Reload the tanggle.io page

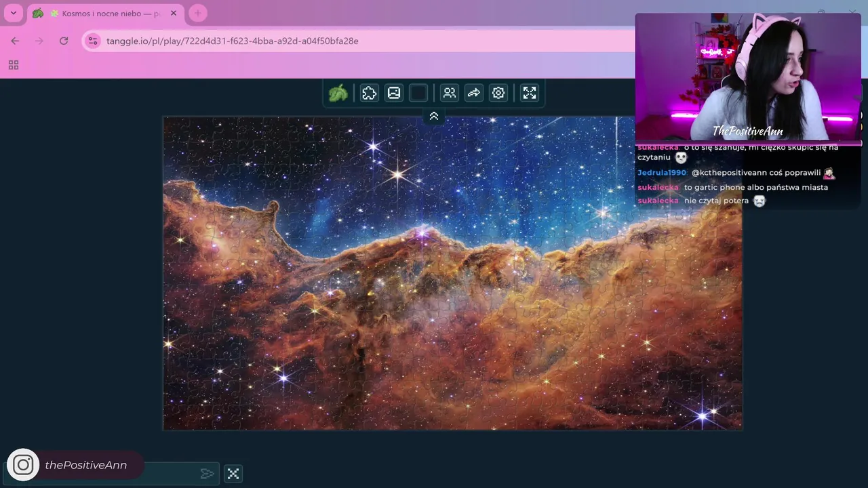pyautogui.click(x=64, y=41)
